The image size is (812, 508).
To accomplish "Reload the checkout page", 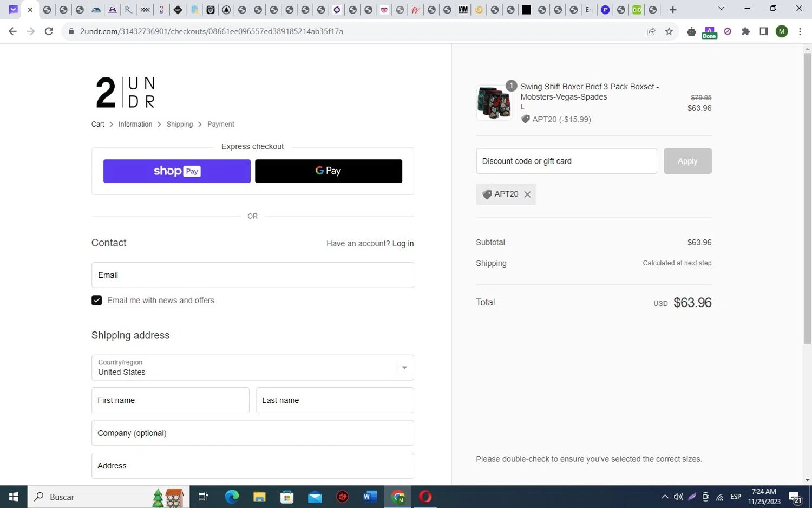I will pos(49,31).
